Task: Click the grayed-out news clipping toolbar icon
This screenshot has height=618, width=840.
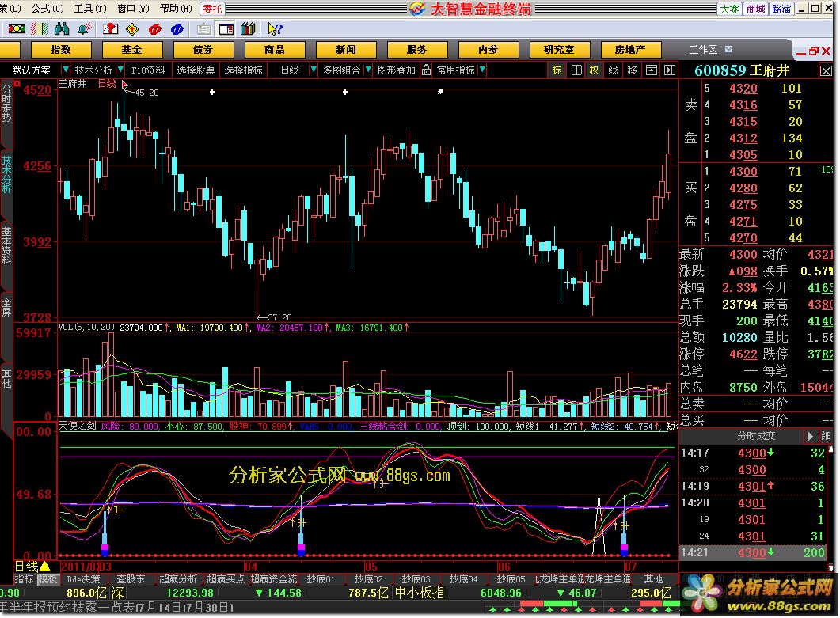Action: (x=203, y=29)
